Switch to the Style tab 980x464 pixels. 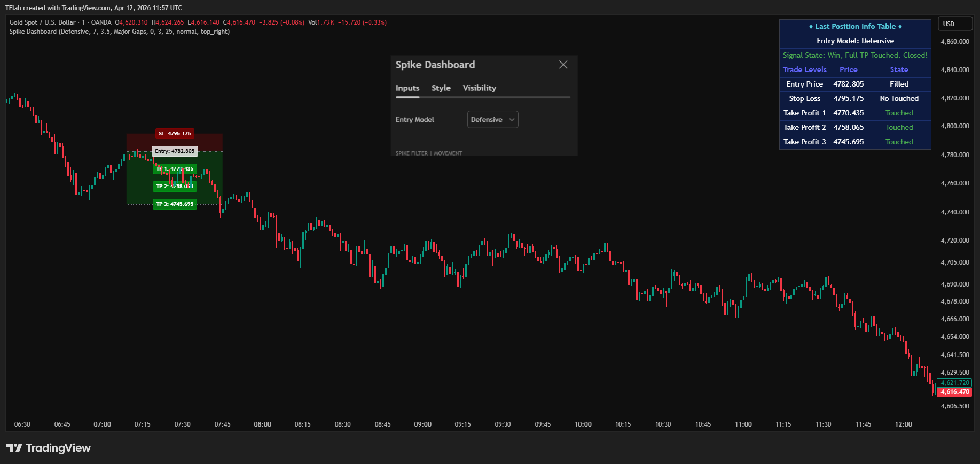pyautogui.click(x=441, y=88)
